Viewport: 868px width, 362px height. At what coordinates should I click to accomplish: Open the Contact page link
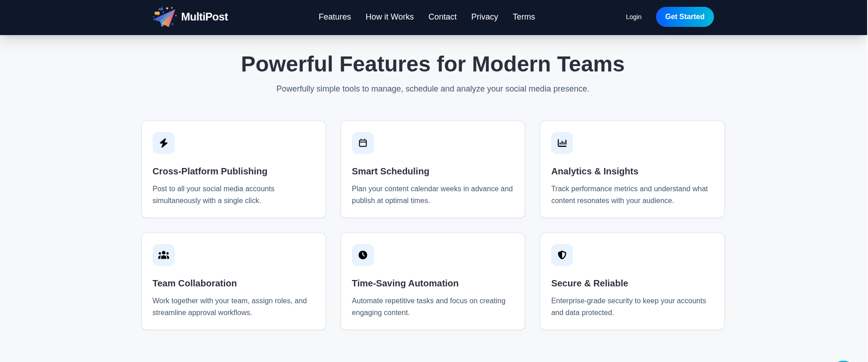442,17
